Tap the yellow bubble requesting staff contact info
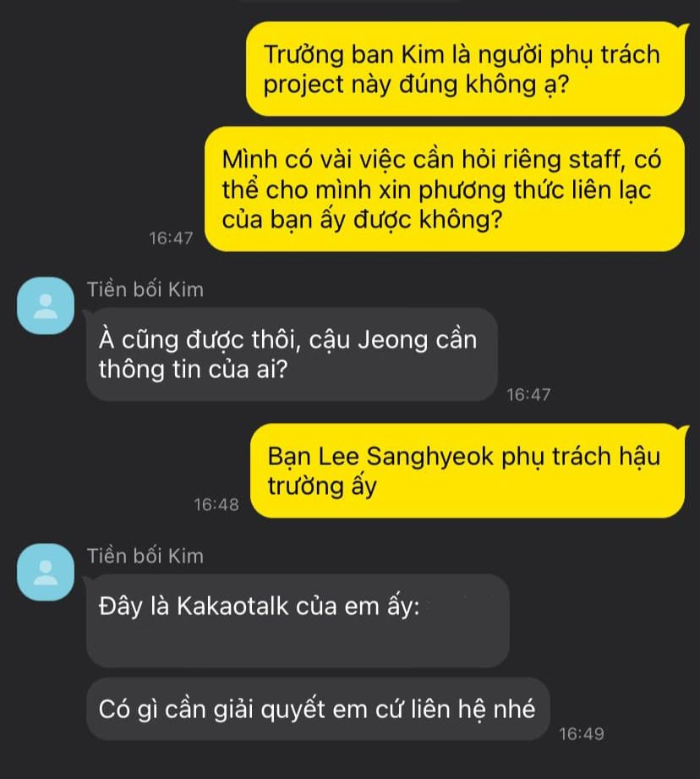The width and height of the screenshot is (700, 779). (445, 189)
